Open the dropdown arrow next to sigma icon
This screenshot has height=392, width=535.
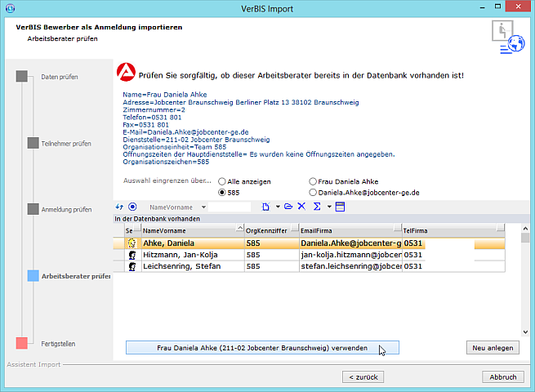coord(329,207)
